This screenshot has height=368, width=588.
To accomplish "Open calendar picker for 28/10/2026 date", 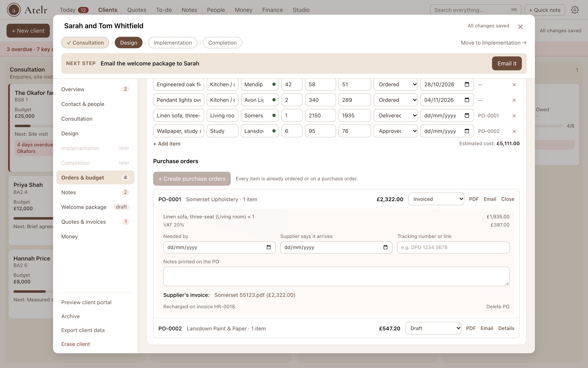I will tap(467, 84).
